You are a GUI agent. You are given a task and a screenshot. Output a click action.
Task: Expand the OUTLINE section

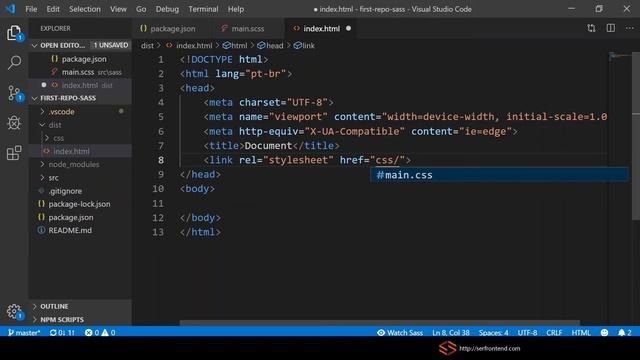point(80,307)
